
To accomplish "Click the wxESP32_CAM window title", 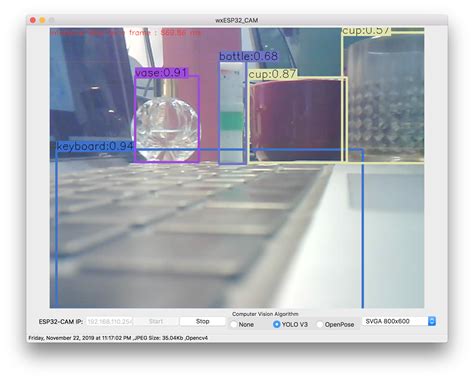I will 236,20.
